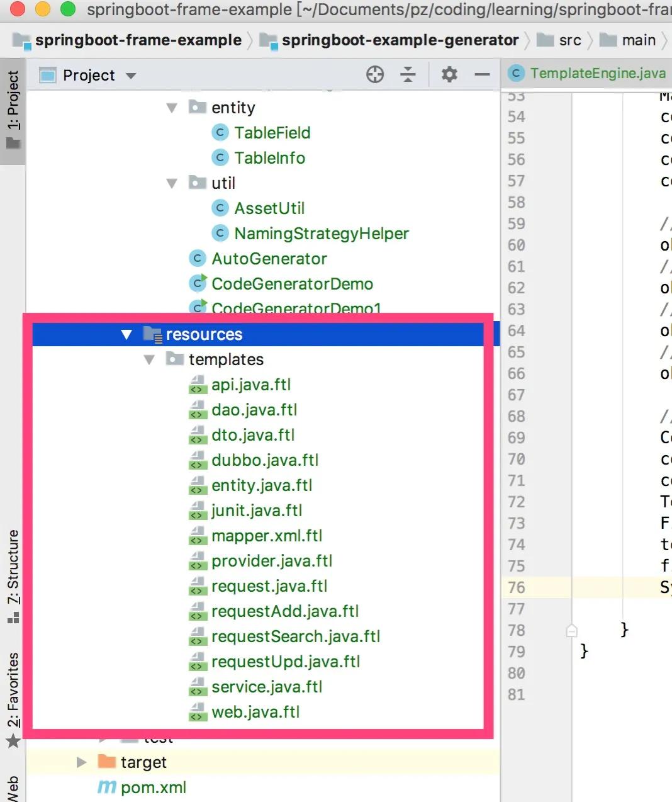Click the main breadcrumb
The height and width of the screenshot is (802, 672).
tap(628, 40)
